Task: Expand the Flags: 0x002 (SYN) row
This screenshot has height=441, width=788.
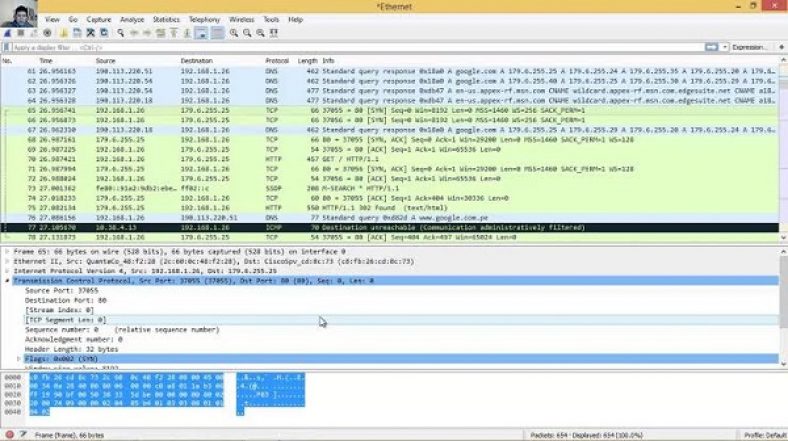Action: point(20,357)
